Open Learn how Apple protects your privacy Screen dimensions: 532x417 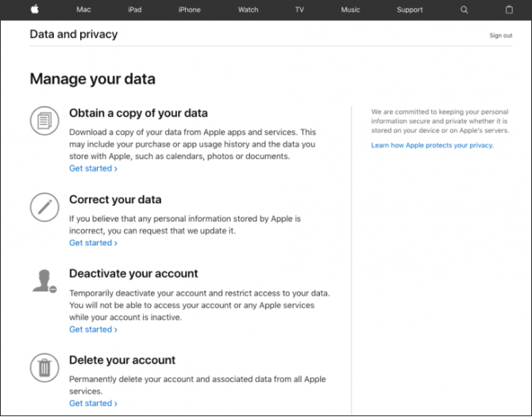tap(432, 145)
